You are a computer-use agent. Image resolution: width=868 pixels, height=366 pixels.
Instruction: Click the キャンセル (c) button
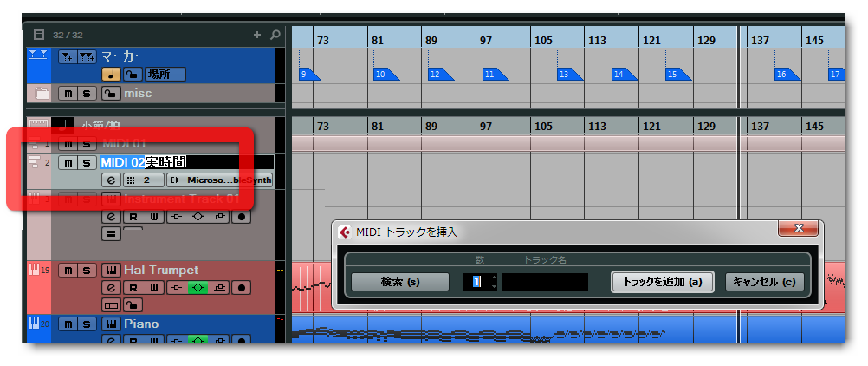click(765, 282)
